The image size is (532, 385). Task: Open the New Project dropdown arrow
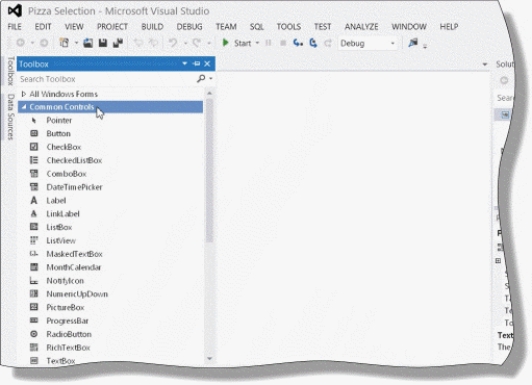(x=76, y=43)
